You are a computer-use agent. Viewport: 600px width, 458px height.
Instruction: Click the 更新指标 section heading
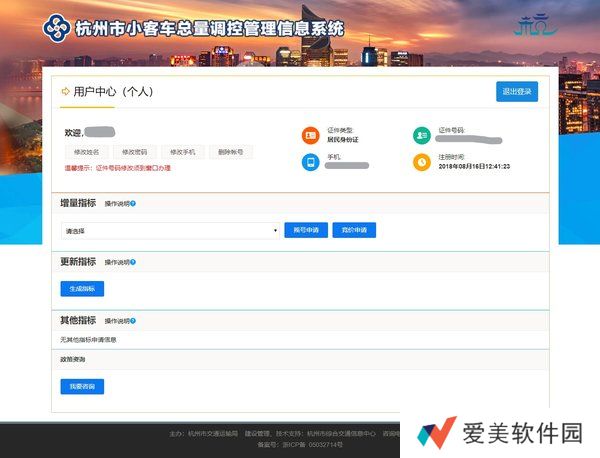[x=78, y=262]
